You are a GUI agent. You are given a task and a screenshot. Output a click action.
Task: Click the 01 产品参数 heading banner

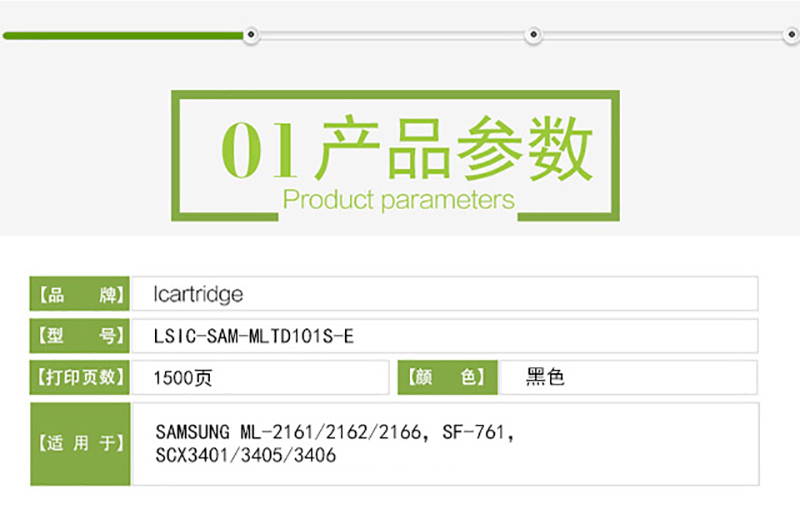point(395,156)
